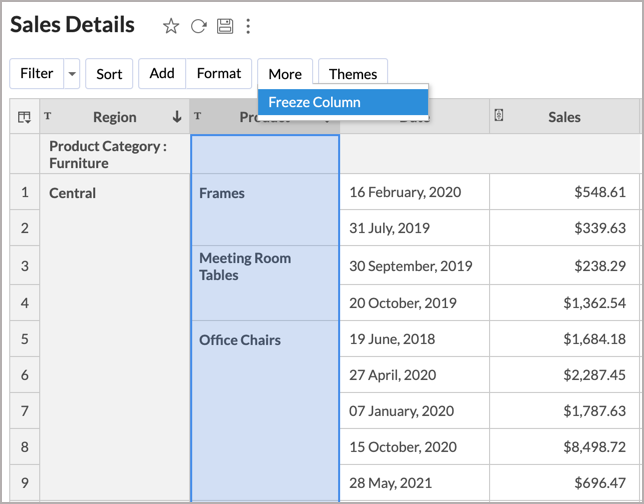Select row number 5

(x=25, y=339)
